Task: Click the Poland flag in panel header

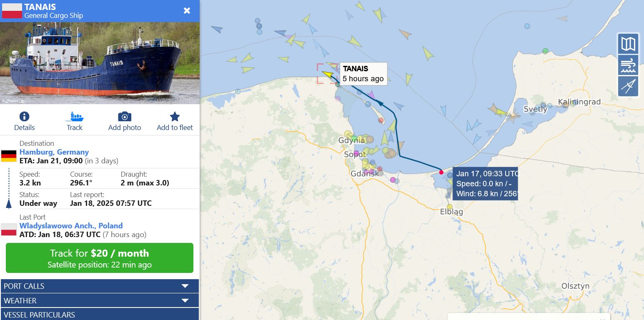Action: pos(12,11)
